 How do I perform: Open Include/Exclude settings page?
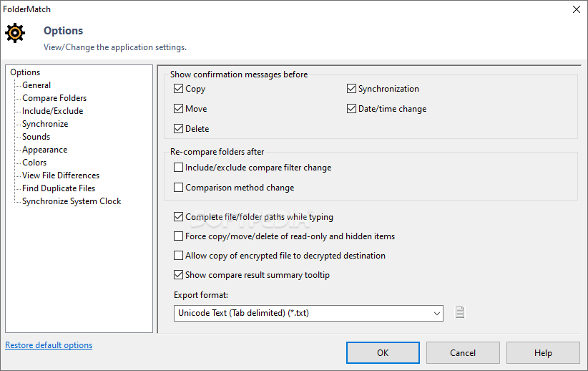pyautogui.click(x=52, y=111)
